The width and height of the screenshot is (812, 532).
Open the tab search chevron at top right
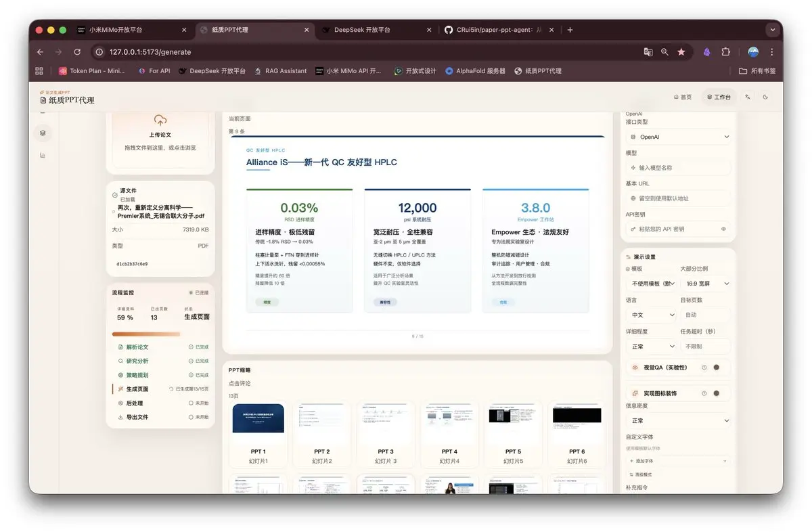(x=773, y=30)
